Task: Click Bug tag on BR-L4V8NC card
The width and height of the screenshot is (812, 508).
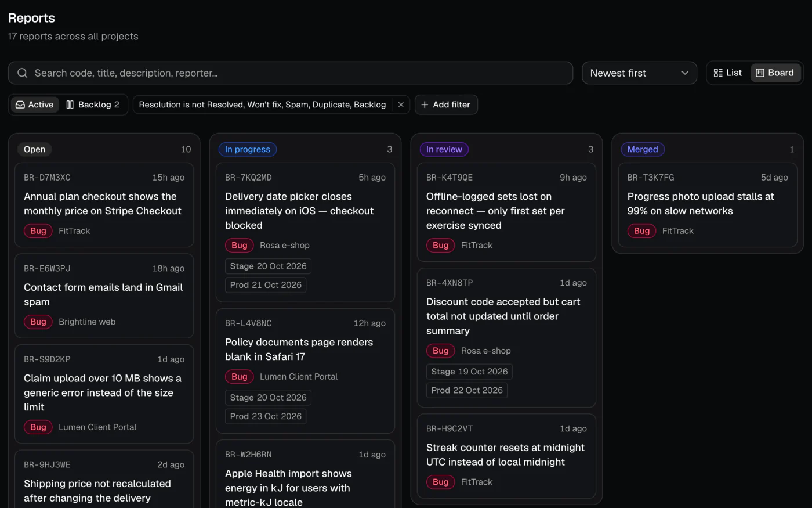Action: 240,377
